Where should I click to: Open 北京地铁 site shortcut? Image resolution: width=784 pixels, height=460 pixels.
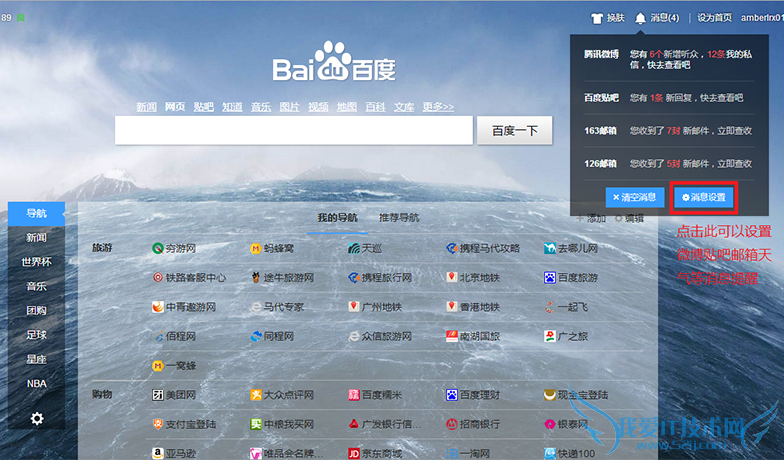pyautogui.click(x=473, y=278)
